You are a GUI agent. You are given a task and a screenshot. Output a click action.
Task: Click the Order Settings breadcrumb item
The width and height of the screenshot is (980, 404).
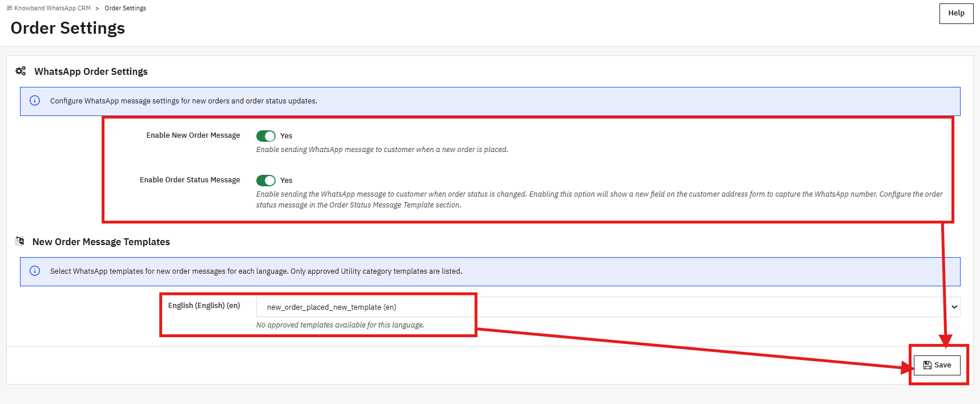pyautogui.click(x=125, y=8)
